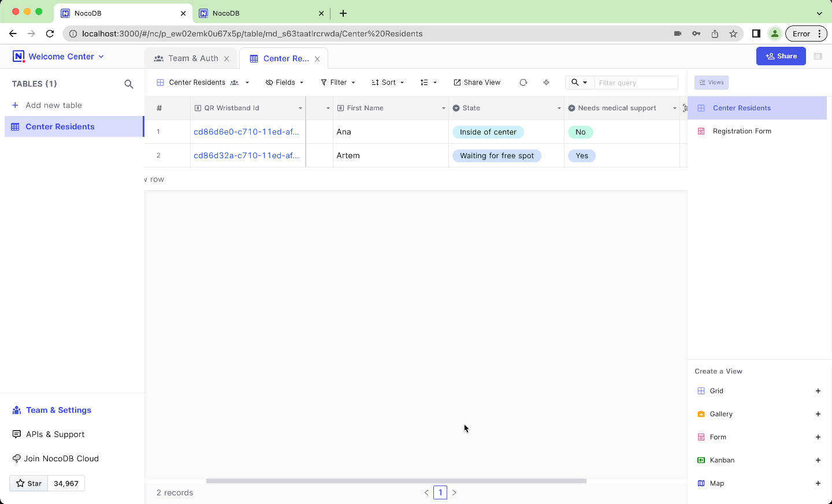Click the camera icon in address bar
832x504 pixels.
pos(678,33)
